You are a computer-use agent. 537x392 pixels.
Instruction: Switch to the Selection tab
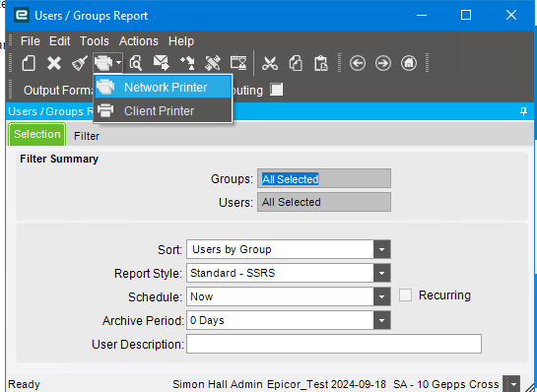pos(37,134)
